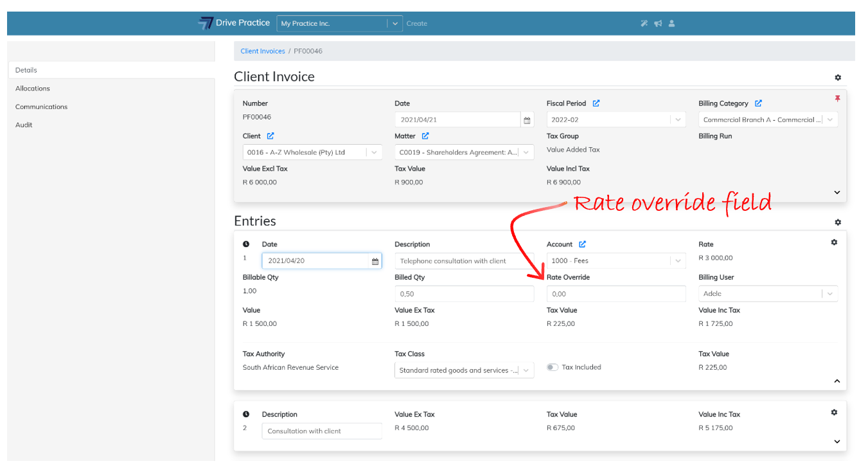This screenshot has width=868, height=470.
Task: Collapse the first entry using chevron
Action: pos(837,381)
